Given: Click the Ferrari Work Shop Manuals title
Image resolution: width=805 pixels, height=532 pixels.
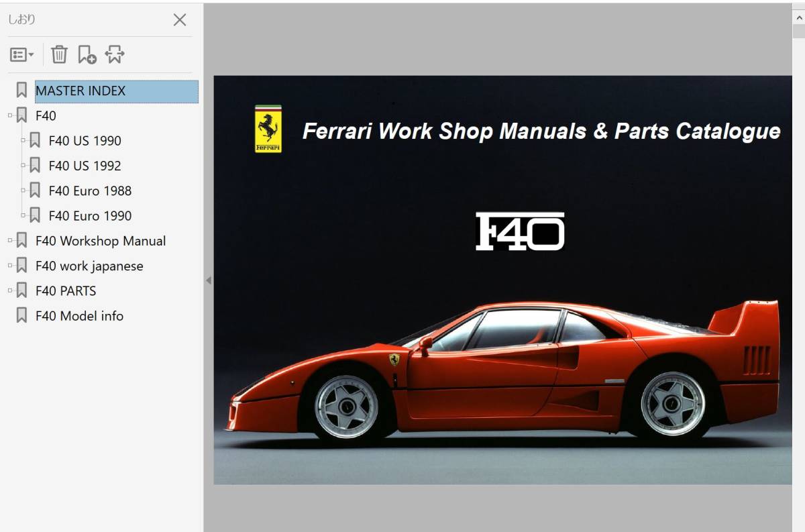Looking at the screenshot, I should [x=541, y=131].
